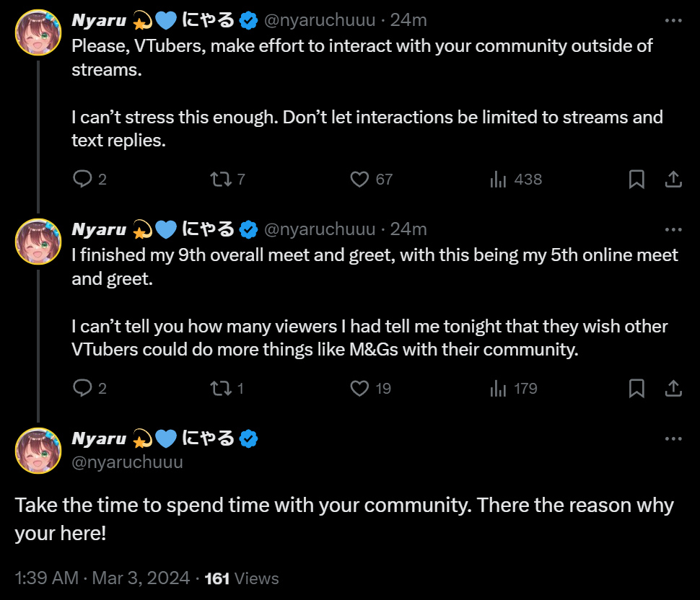Click the 1:39 AM · Mar 3, 2024 timestamp
This screenshot has height=600, width=700.
tap(102, 578)
